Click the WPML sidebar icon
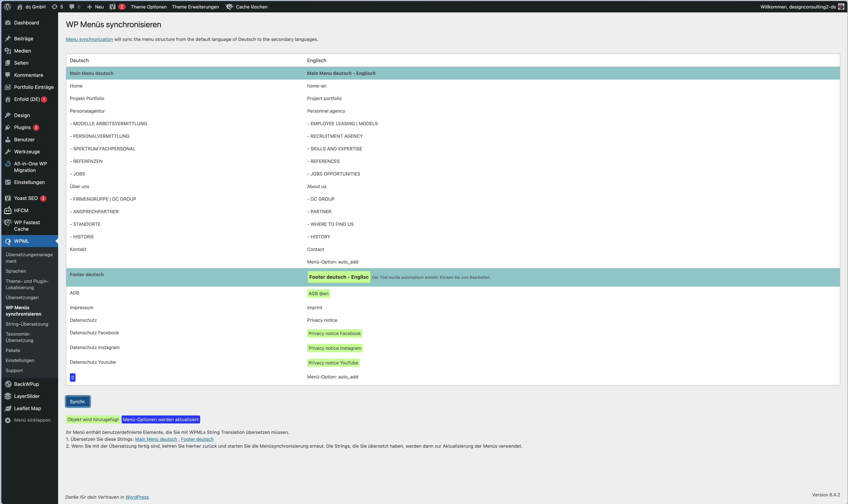The width and height of the screenshot is (848, 504). (8, 241)
